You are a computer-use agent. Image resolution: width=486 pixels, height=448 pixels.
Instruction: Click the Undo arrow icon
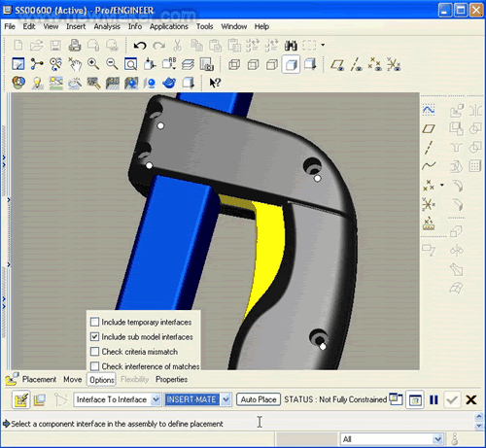[x=140, y=46]
